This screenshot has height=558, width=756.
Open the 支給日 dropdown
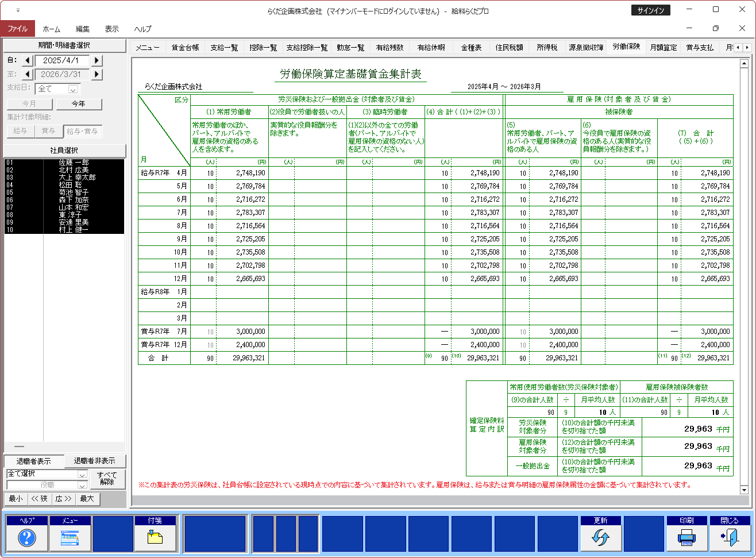[x=73, y=89]
